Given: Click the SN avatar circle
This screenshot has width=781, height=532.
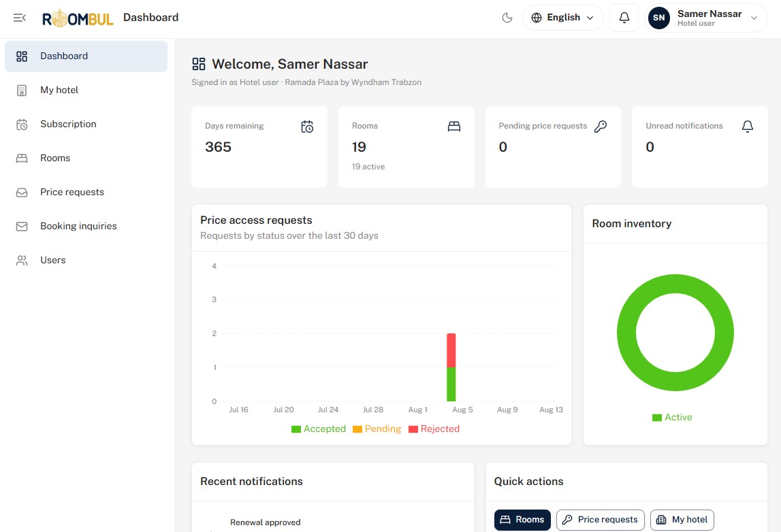Looking at the screenshot, I should tap(658, 18).
